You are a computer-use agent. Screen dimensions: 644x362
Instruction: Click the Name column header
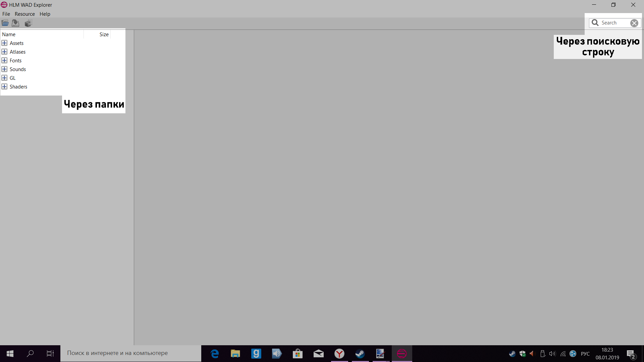(9, 35)
